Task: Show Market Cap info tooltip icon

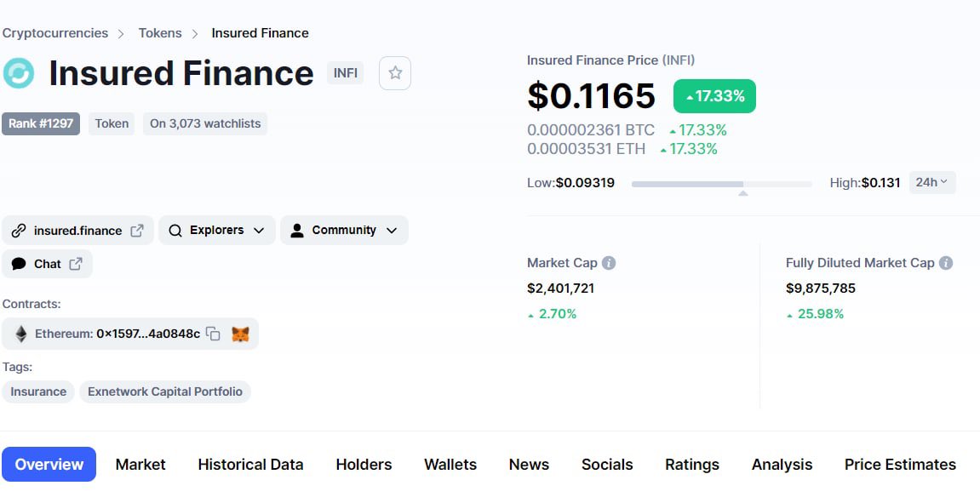Action: [x=609, y=263]
